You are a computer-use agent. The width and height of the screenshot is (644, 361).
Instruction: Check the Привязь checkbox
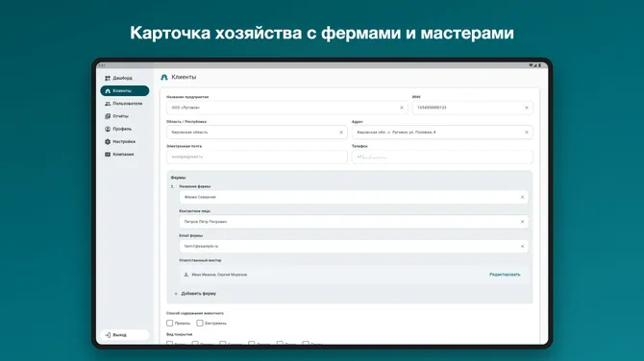tap(169, 324)
